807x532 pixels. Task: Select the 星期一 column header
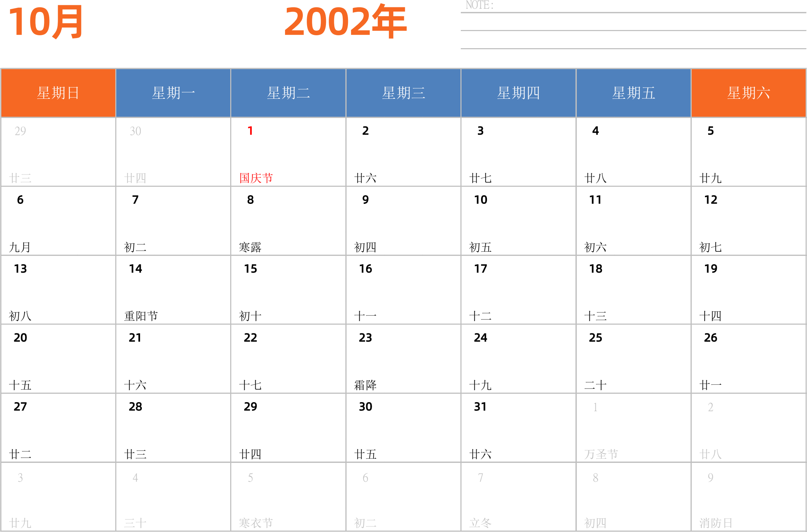[173, 93]
